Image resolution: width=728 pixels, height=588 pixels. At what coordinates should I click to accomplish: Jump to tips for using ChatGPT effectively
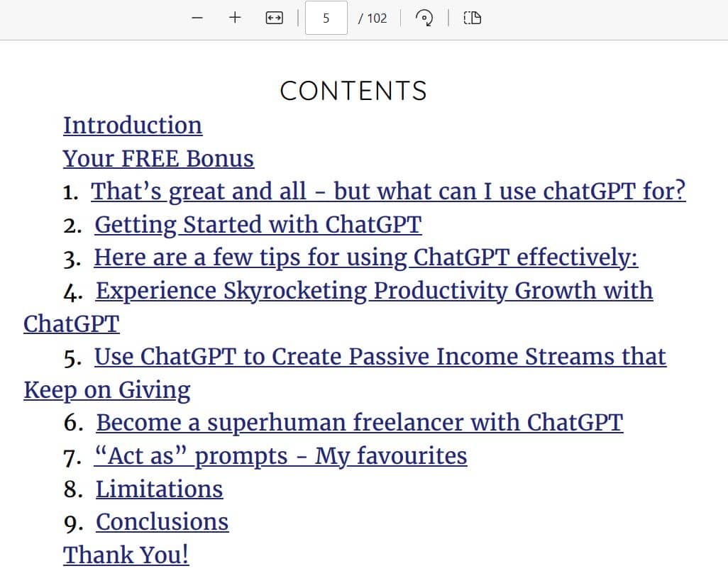pyautogui.click(x=366, y=258)
